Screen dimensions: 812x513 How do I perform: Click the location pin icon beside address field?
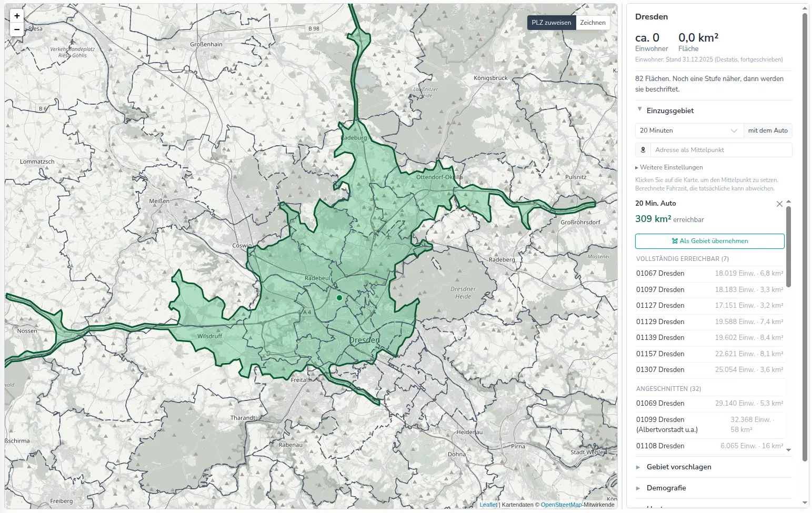click(643, 150)
